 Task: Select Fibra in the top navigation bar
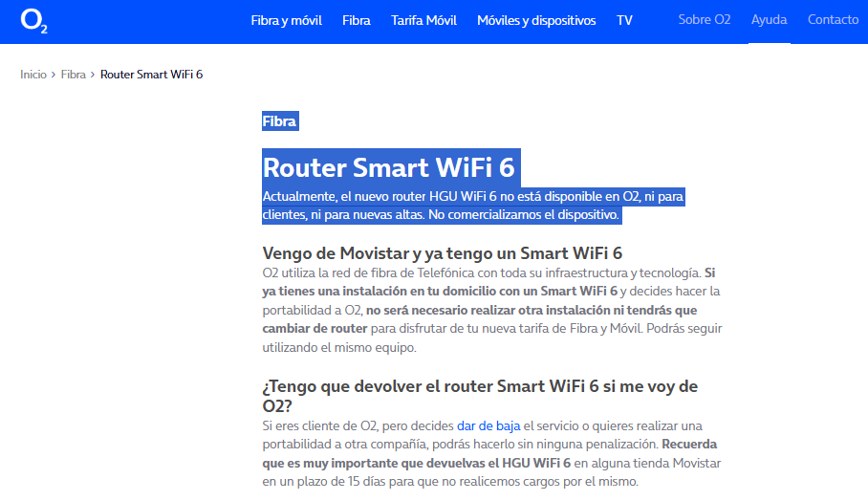357,20
